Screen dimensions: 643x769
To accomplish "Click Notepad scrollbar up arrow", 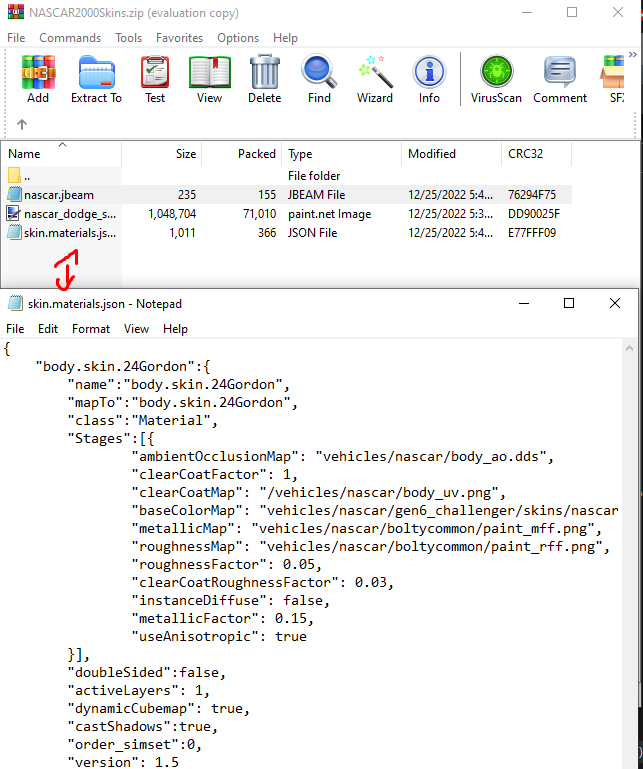I will pyautogui.click(x=629, y=349).
